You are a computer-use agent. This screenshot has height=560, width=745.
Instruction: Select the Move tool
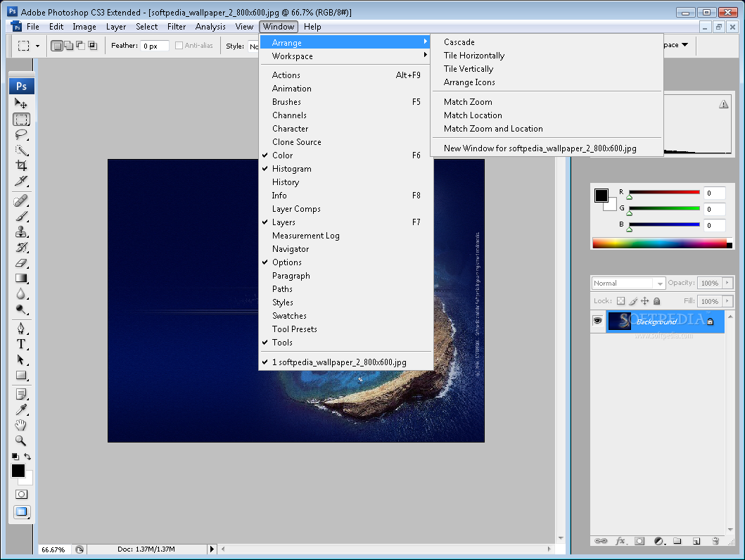point(21,104)
